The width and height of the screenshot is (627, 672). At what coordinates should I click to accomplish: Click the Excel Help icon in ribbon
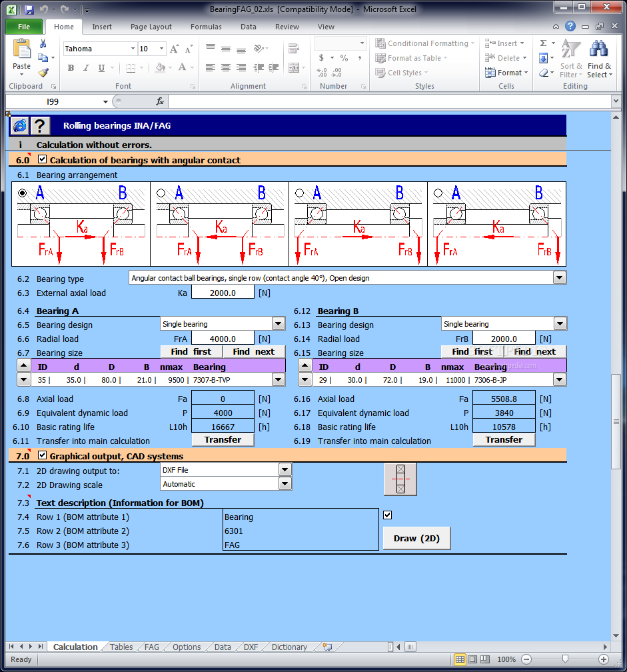[570, 26]
